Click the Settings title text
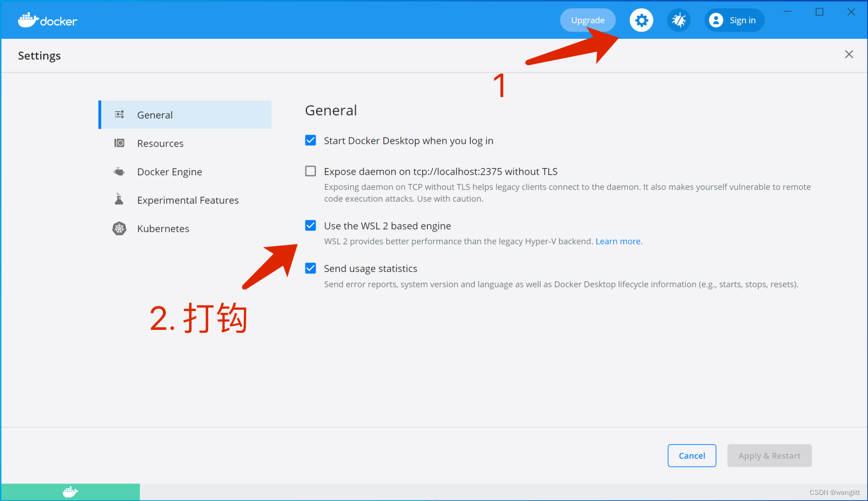The image size is (868, 501). pyautogui.click(x=39, y=56)
